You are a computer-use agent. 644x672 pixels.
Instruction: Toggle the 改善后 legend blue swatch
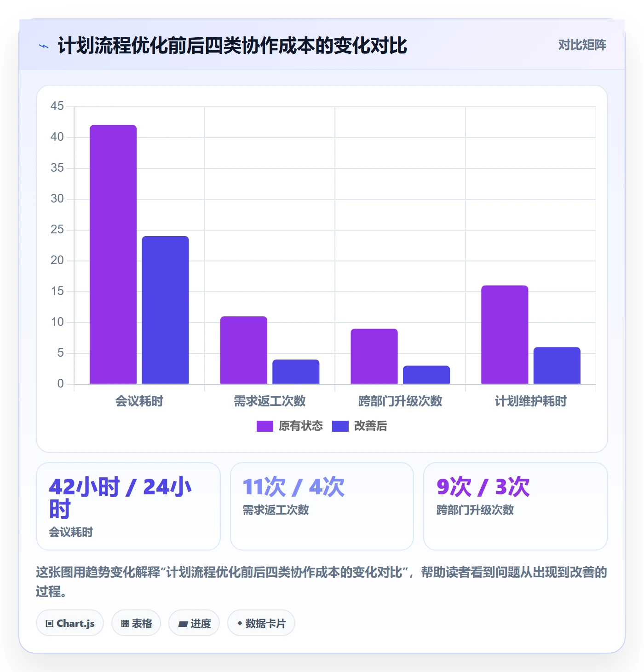pos(340,426)
